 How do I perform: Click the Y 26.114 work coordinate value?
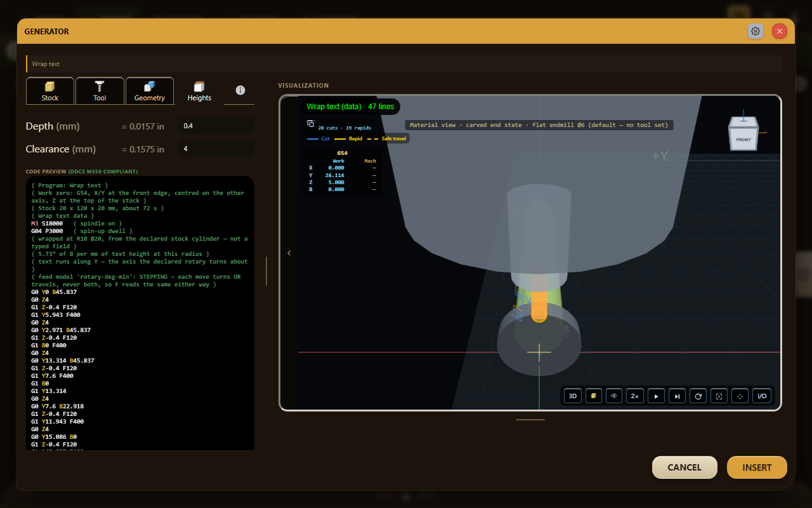334,175
